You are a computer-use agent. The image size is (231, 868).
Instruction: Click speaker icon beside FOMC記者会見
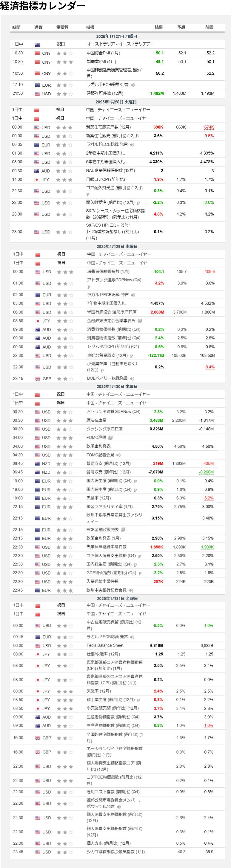tap(118, 455)
